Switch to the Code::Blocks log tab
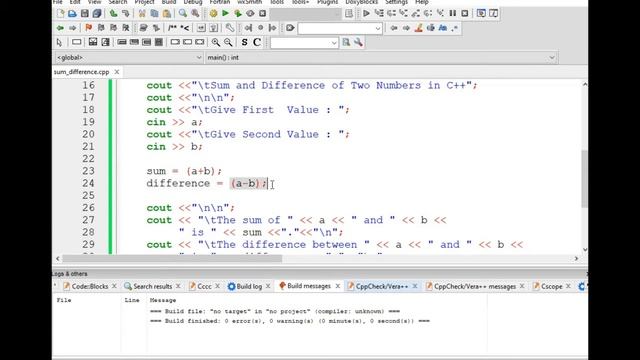 [90, 286]
